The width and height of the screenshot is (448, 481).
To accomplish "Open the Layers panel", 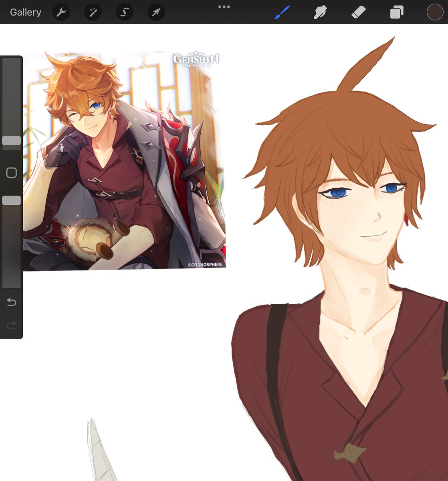I will (397, 12).
